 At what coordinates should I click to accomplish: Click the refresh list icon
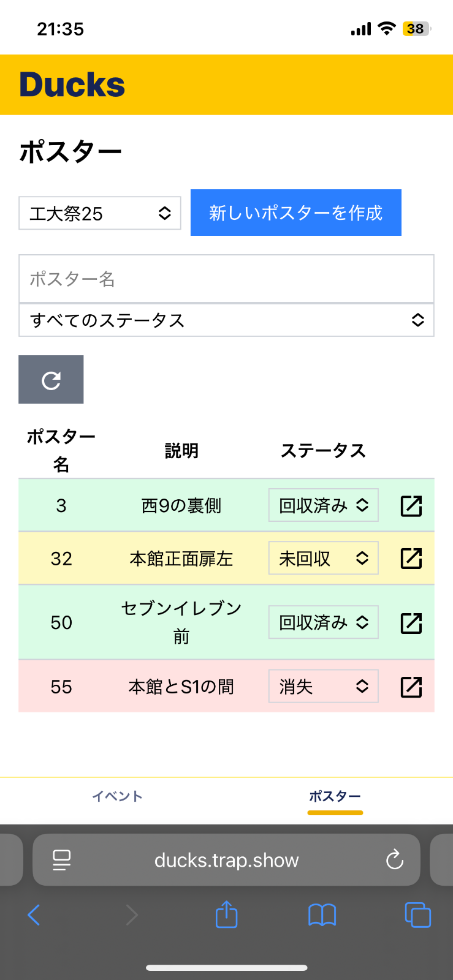51,379
